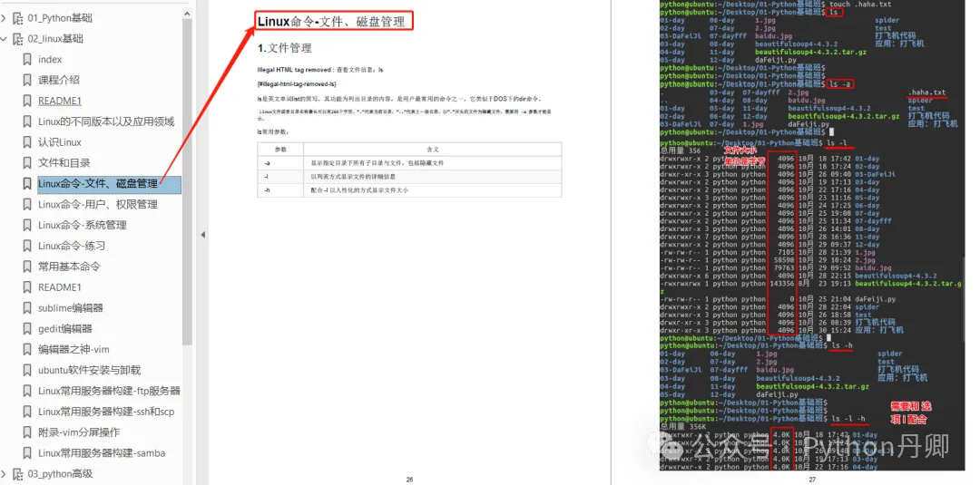Open Linux命令-系统管理 bookmark

[83, 225]
